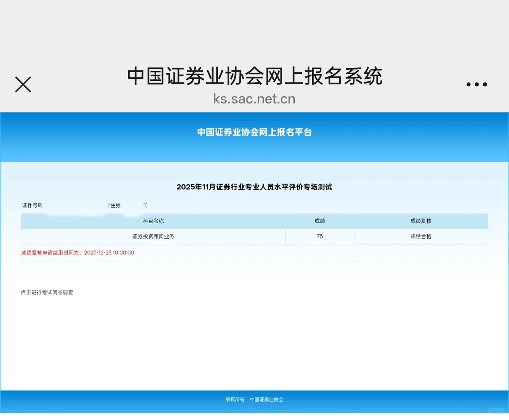Open the more options menu
Viewport: 509px width, 420px height.
(x=476, y=84)
